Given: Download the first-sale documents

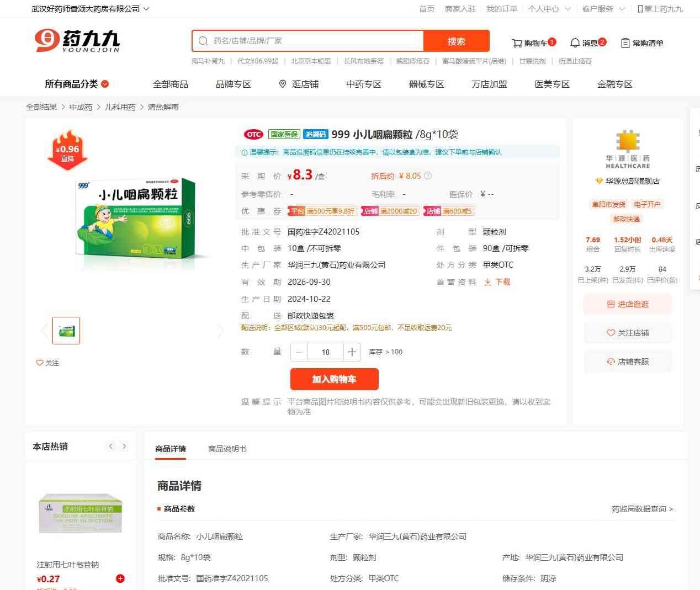Looking at the screenshot, I should [x=497, y=282].
